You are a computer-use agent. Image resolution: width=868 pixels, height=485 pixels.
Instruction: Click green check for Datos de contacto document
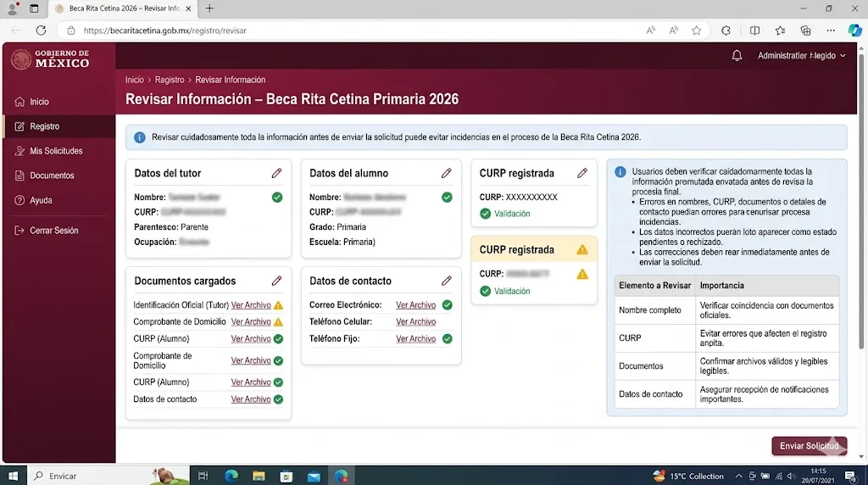tap(278, 399)
